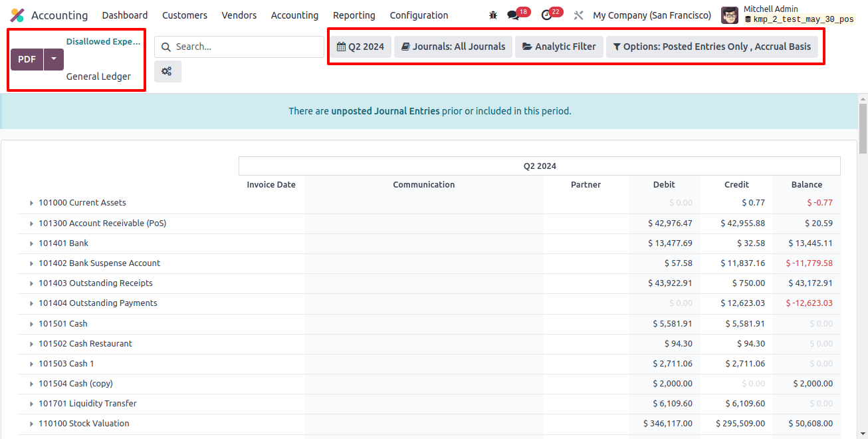Go back via Disallowed Expe... breadcrumb
The image size is (868, 439).
pos(103,41)
